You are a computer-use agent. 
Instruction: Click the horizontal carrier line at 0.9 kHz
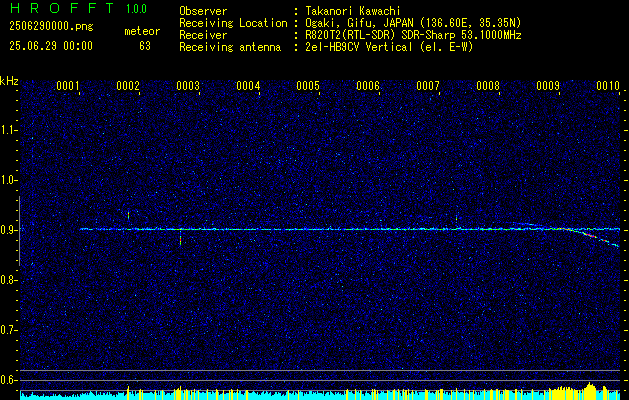350,229
